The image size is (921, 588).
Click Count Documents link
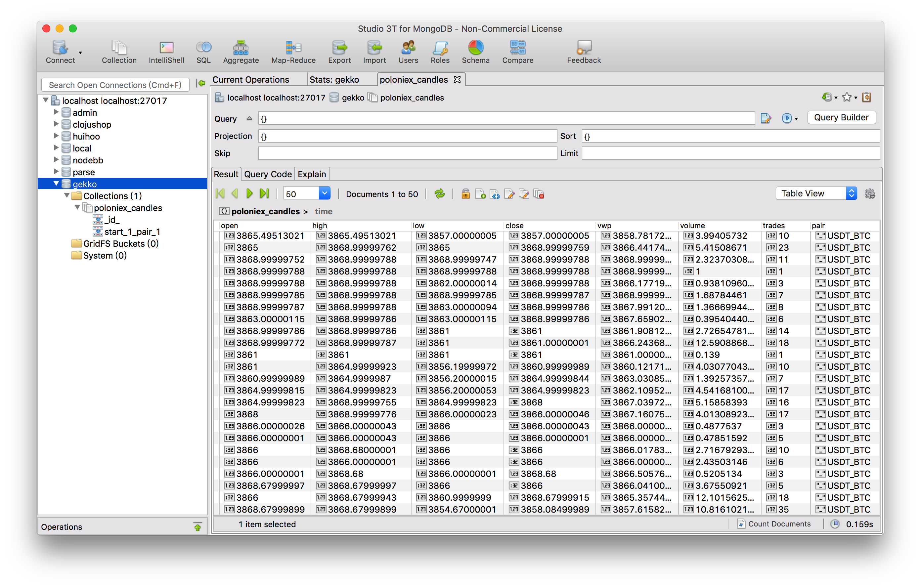(x=779, y=524)
